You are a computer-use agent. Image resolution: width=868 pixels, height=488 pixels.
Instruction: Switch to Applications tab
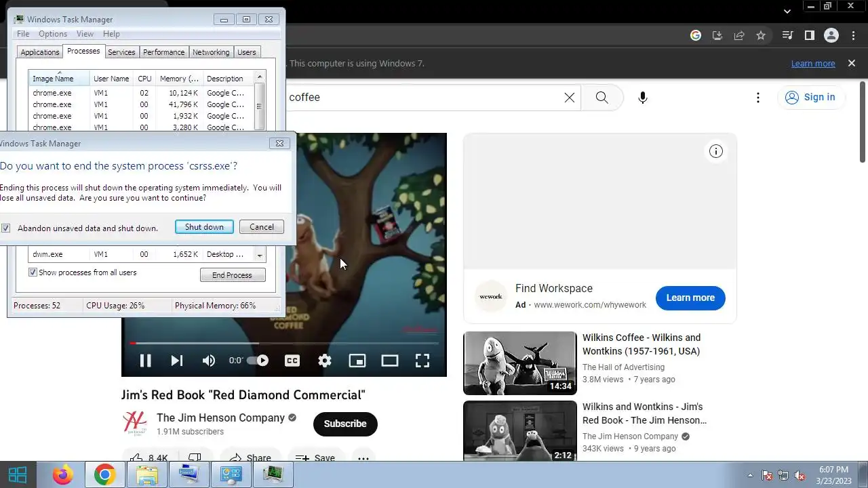40,52
